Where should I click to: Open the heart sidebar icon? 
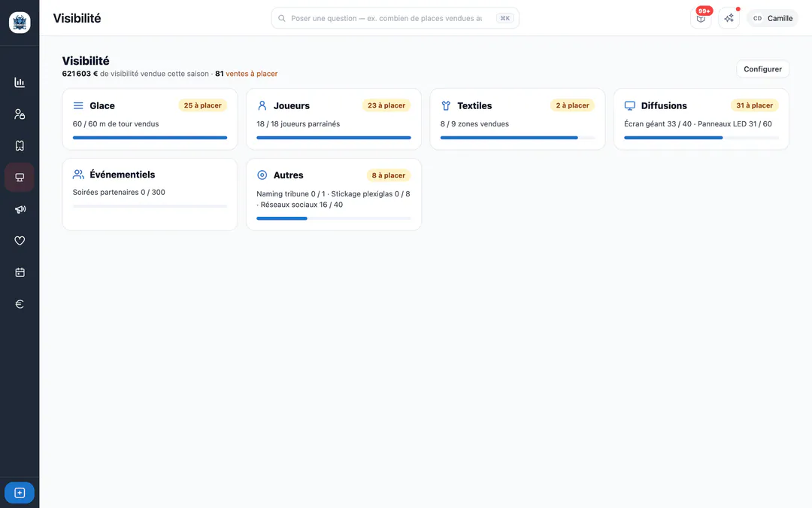20,241
